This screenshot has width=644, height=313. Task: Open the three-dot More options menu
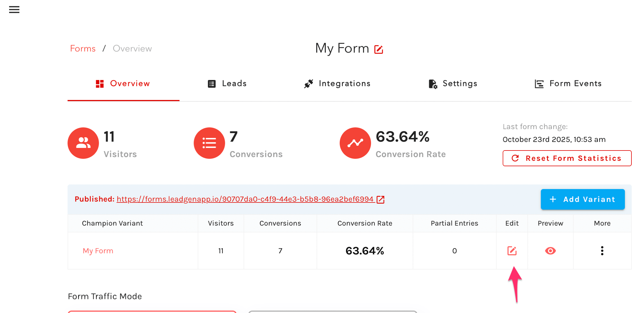point(602,251)
